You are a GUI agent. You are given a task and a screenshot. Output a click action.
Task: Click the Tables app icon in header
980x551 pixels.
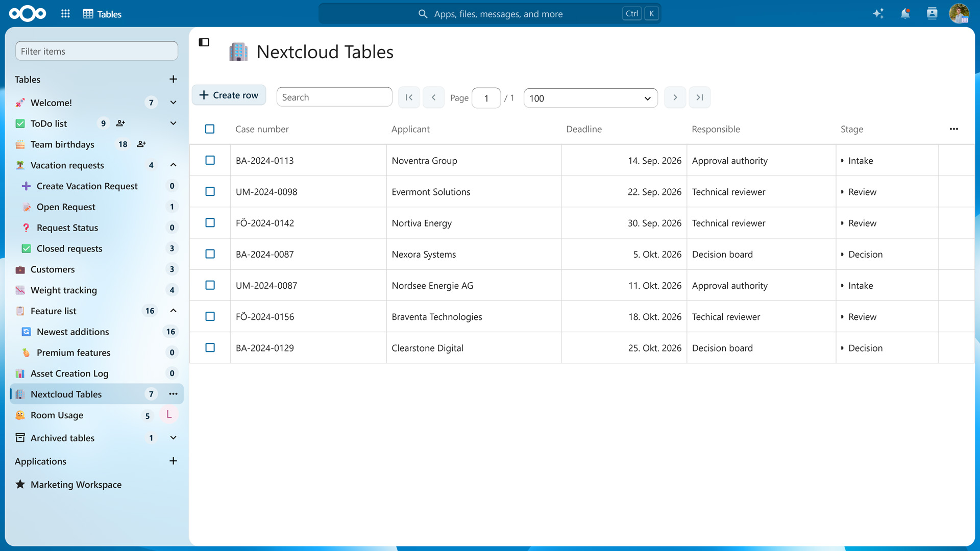tap(88, 14)
